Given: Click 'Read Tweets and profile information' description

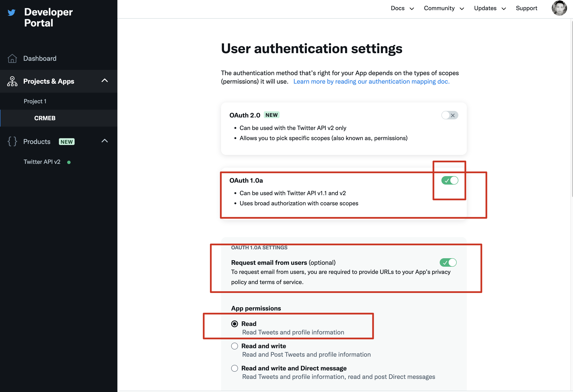Looking at the screenshot, I should click(x=293, y=332).
